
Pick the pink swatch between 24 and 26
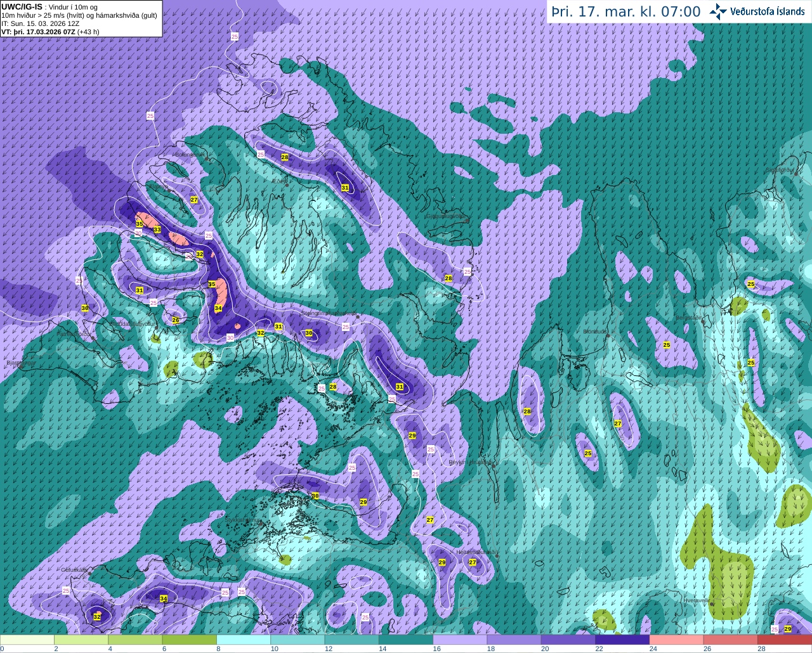pos(677,639)
